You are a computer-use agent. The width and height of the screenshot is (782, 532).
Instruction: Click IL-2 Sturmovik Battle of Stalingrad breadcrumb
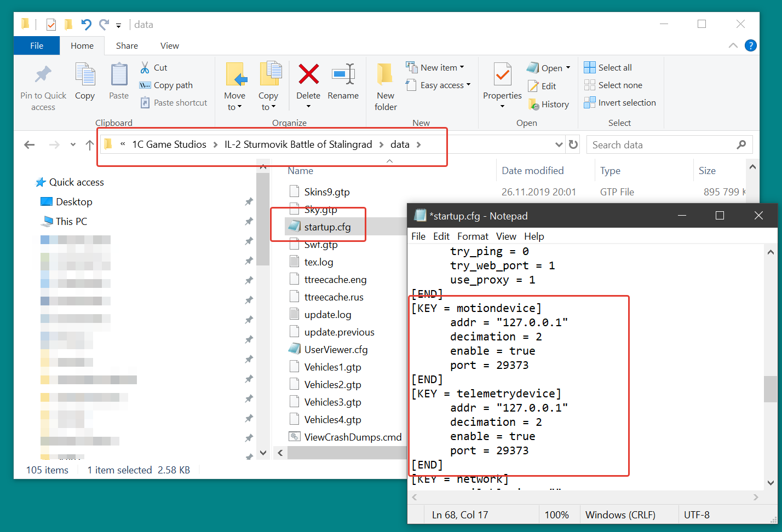(298, 144)
